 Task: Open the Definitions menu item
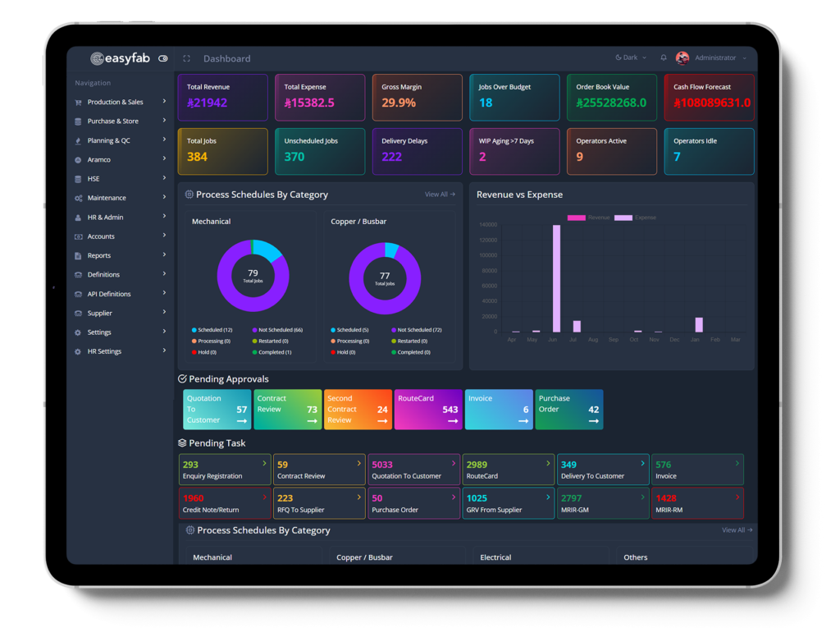(121, 274)
